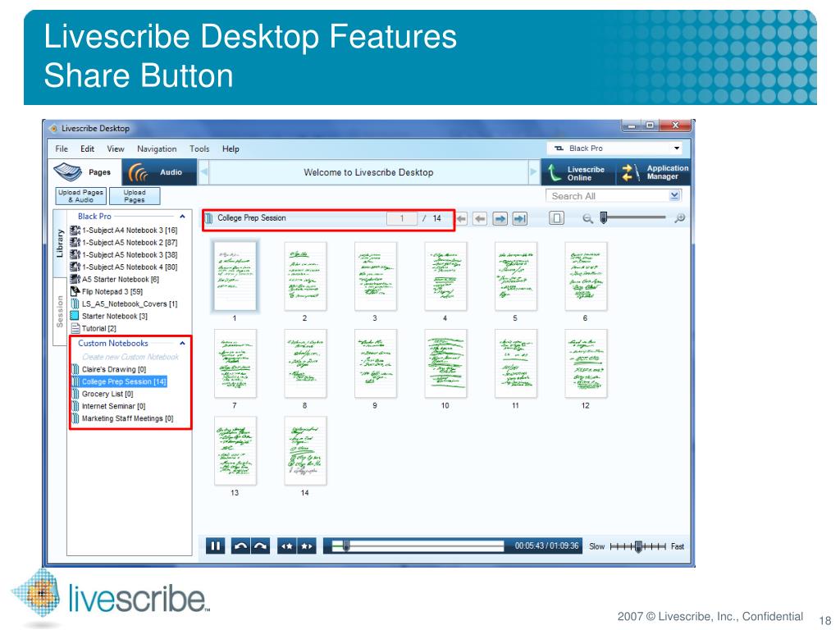Open page 6 thumbnail

tap(586, 276)
